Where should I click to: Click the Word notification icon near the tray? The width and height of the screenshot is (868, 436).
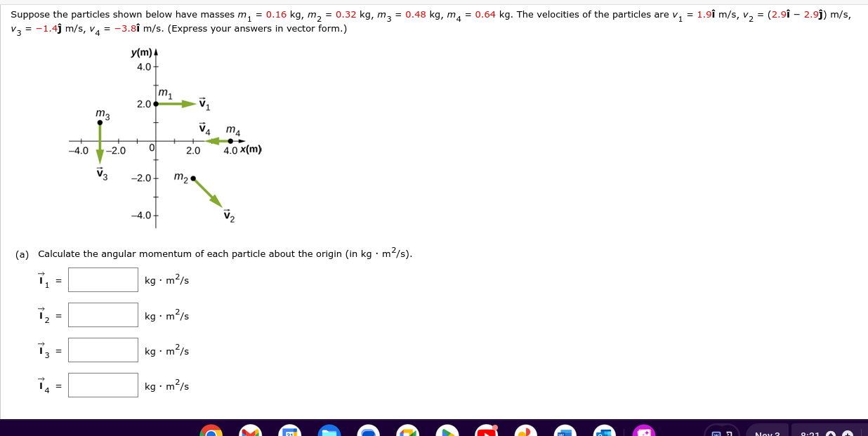pyautogui.click(x=716, y=432)
